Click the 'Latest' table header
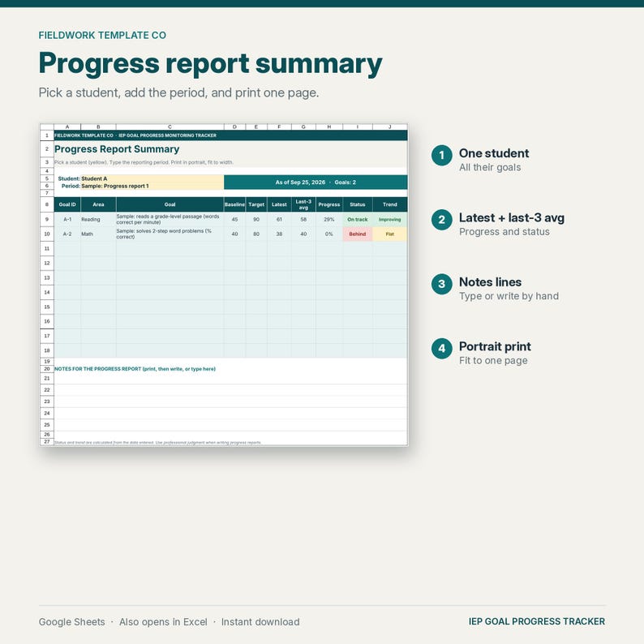Screen dimensions: 644x644 pyautogui.click(x=279, y=204)
